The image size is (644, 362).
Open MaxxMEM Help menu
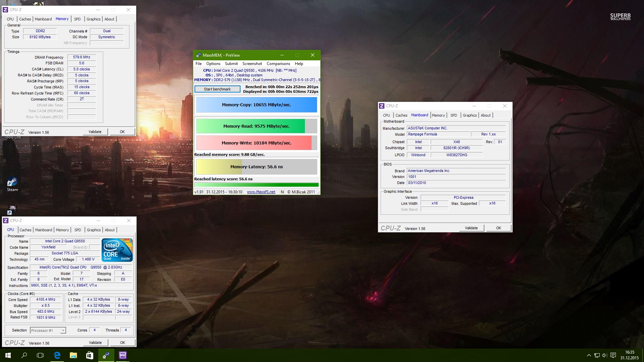pyautogui.click(x=299, y=64)
